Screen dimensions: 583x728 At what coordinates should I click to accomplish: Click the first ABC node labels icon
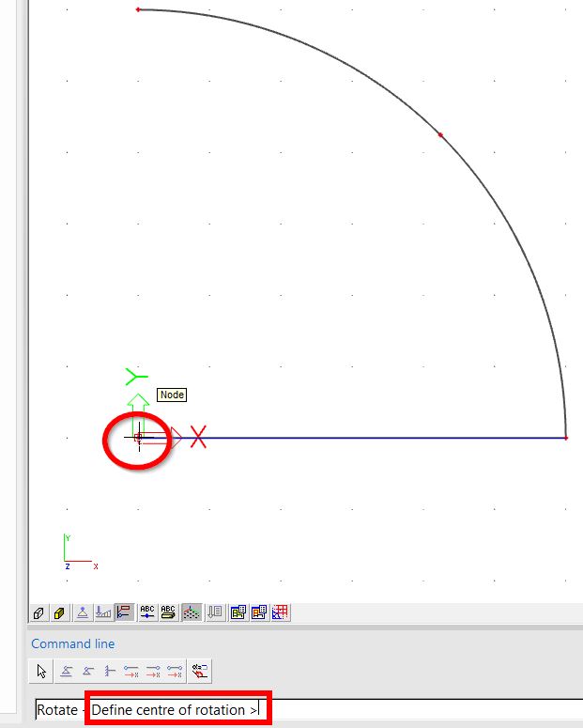pos(147,612)
